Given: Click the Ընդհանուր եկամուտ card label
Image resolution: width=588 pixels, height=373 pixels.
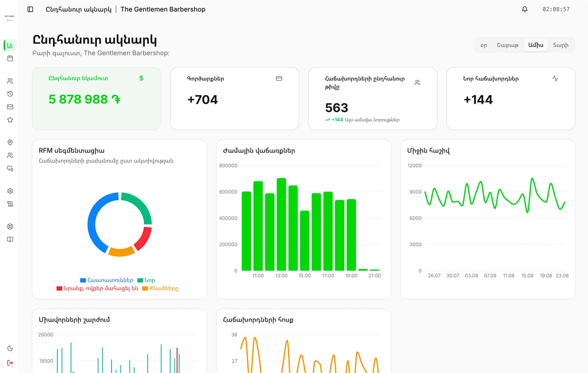Looking at the screenshot, I should (78, 78).
